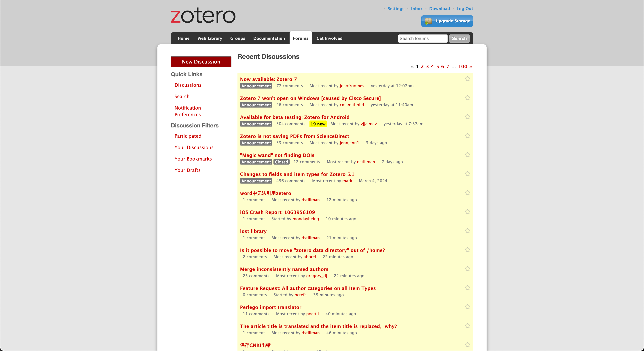Toggle bookmark star for Cisco Secure discussion
This screenshot has width=644, height=351.
pos(467,98)
